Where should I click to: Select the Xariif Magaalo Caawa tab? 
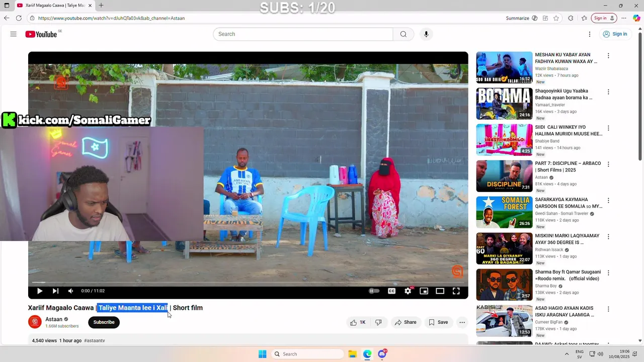54,5
